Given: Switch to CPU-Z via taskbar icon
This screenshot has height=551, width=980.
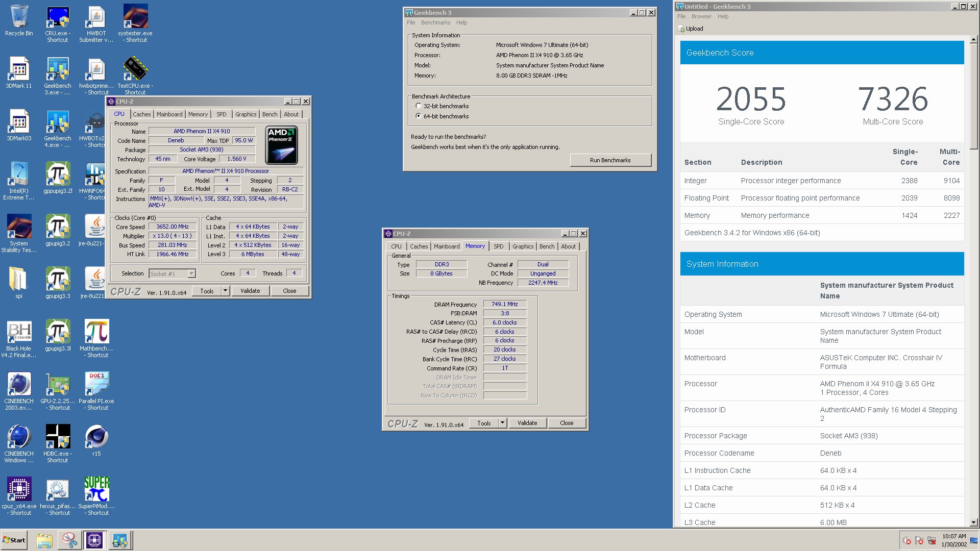Looking at the screenshot, I should 94,540.
